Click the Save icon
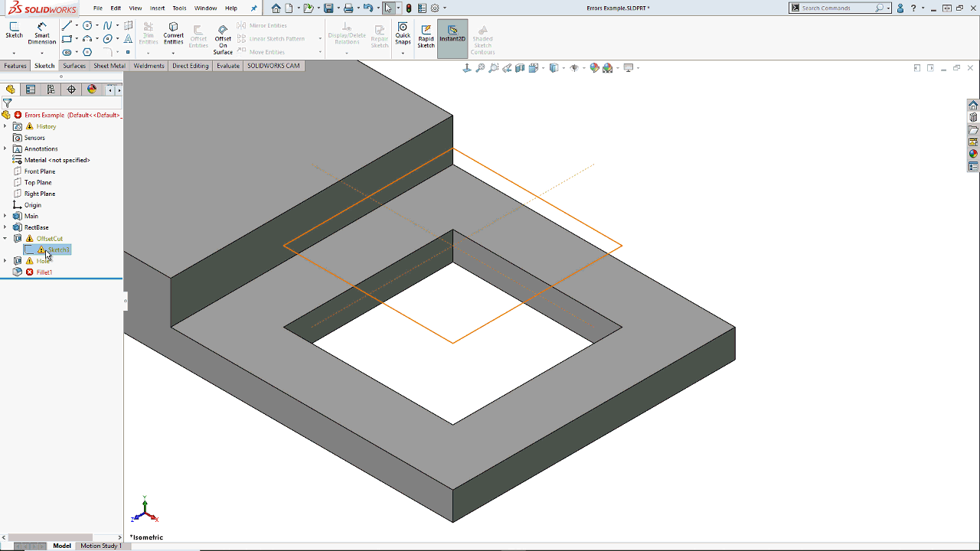The image size is (980, 551). tap(328, 8)
